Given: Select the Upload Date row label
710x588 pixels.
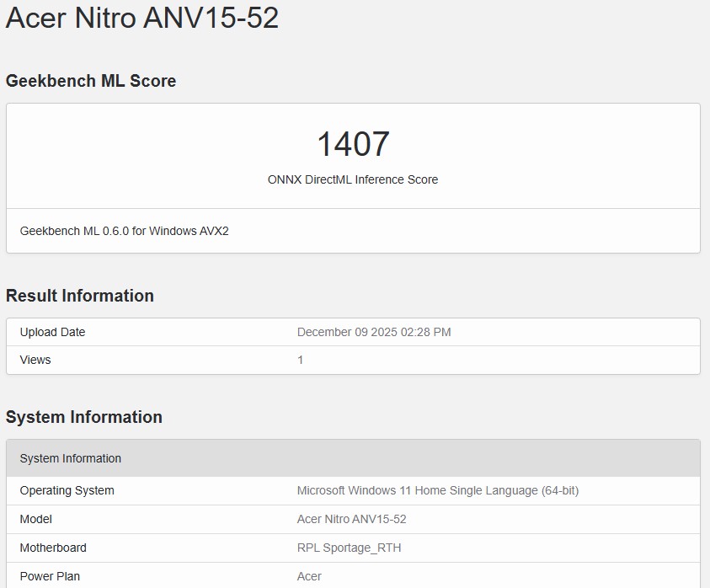Looking at the screenshot, I should 53,332.
